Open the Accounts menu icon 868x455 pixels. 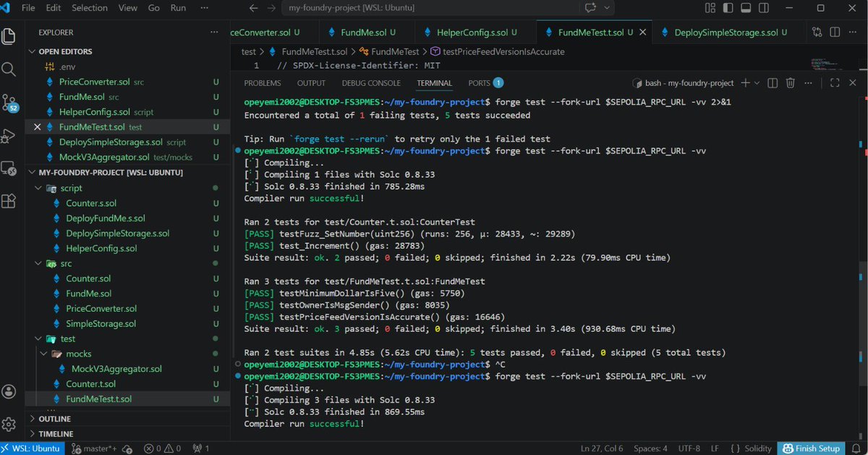click(x=9, y=391)
